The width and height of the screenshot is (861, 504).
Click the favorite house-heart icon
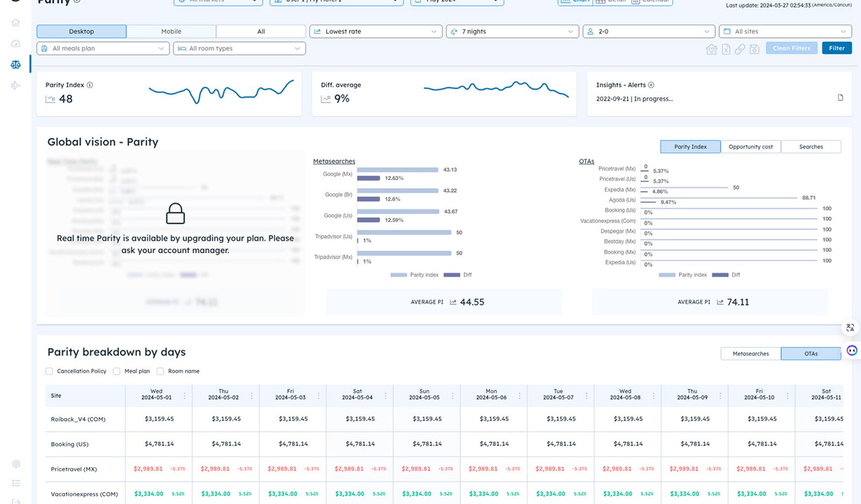tap(711, 49)
